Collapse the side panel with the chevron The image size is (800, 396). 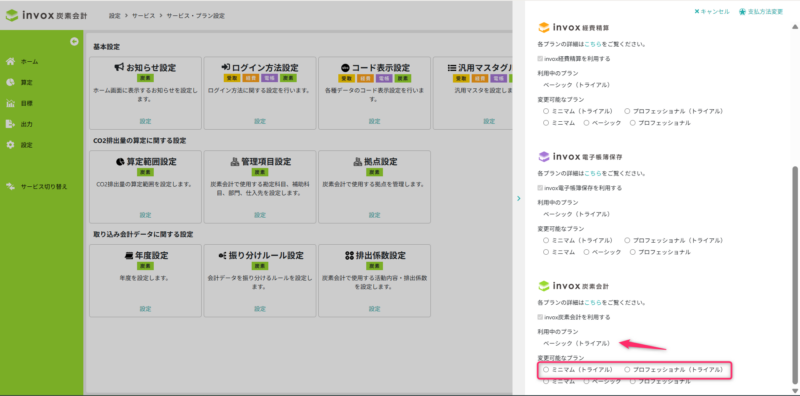coord(518,198)
